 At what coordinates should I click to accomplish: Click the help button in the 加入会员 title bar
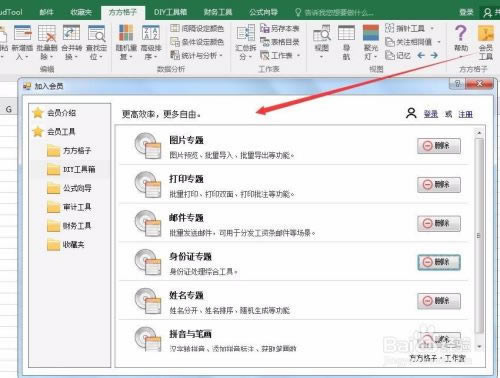pos(457,84)
